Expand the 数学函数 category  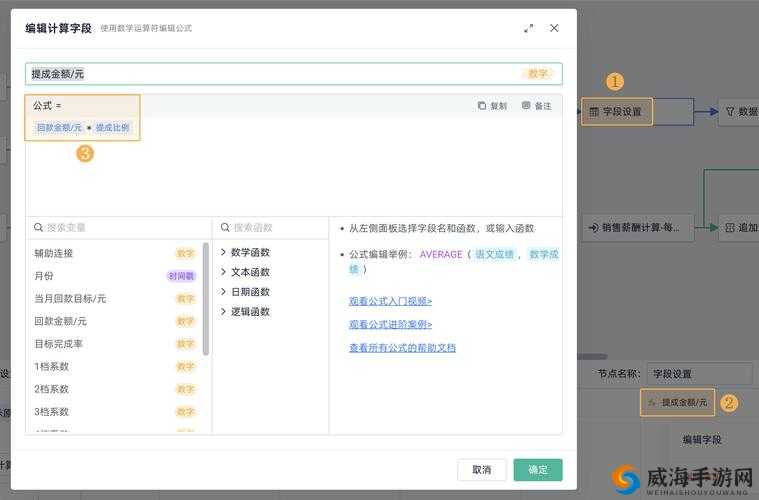[x=245, y=252]
